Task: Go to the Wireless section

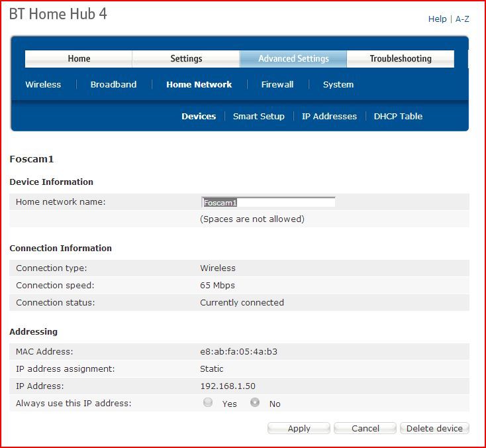Action: pos(43,84)
